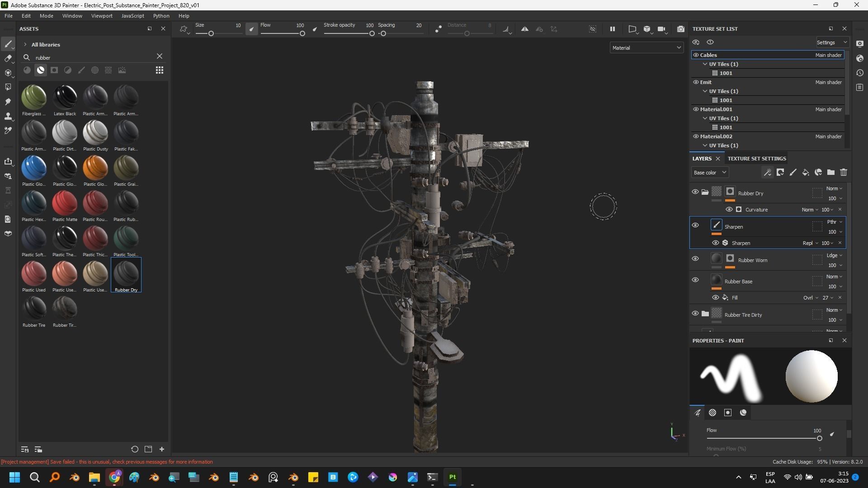Clear the rubber search text

coord(159,56)
